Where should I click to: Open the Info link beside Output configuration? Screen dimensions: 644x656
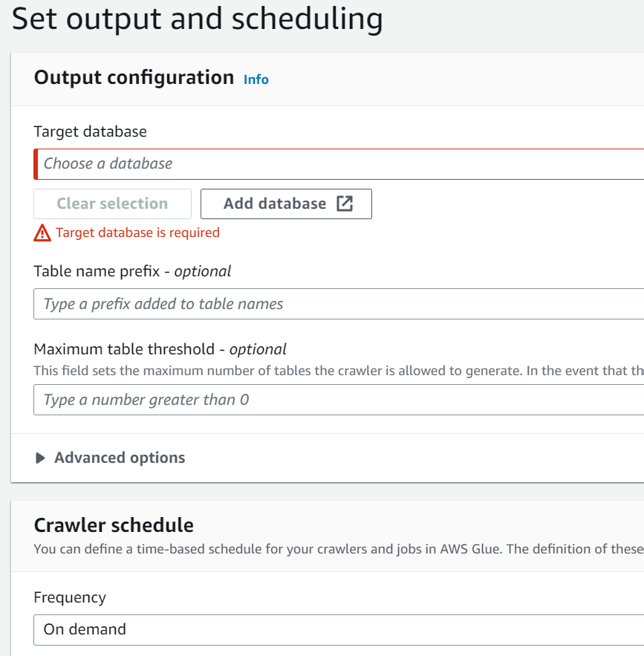click(x=256, y=79)
